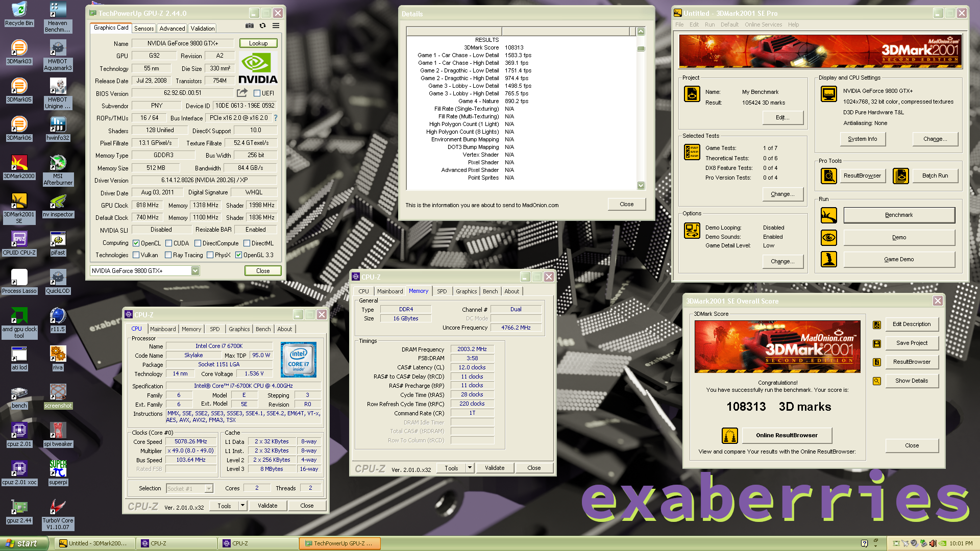Toggle the OpenCL checkbox

click(x=136, y=243)
